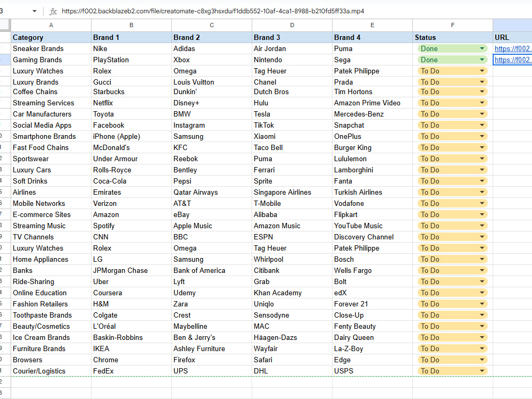This screenshot has height=399, width=532.
Task: Select the FedEx cell
Action: (x=131, y=371)
